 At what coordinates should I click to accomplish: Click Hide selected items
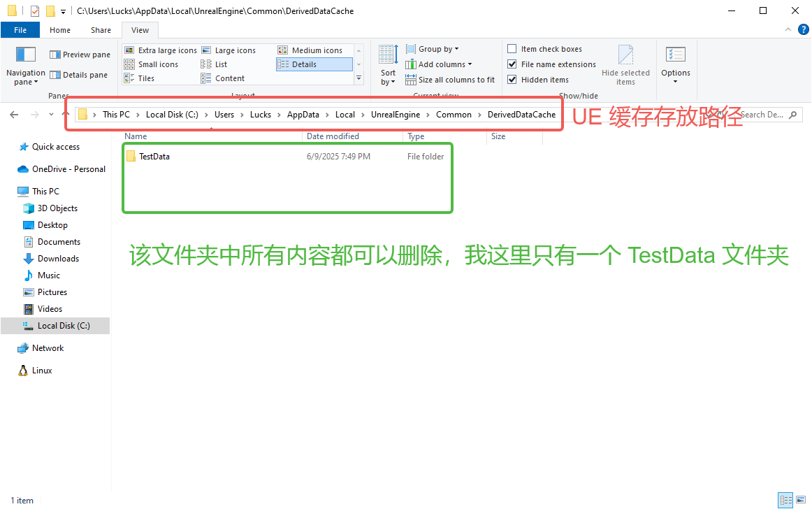[x=625, y=65]
